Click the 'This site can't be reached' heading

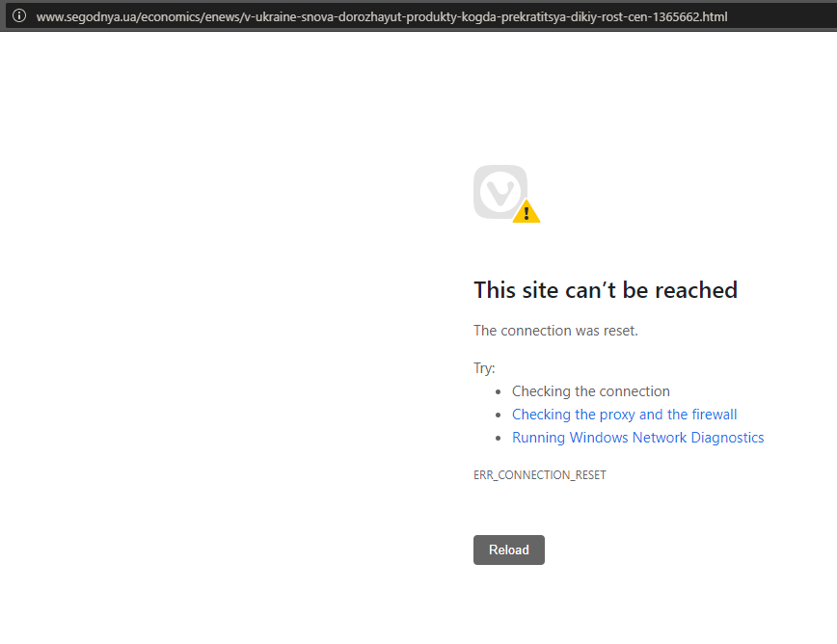click(x=606, y=290)
